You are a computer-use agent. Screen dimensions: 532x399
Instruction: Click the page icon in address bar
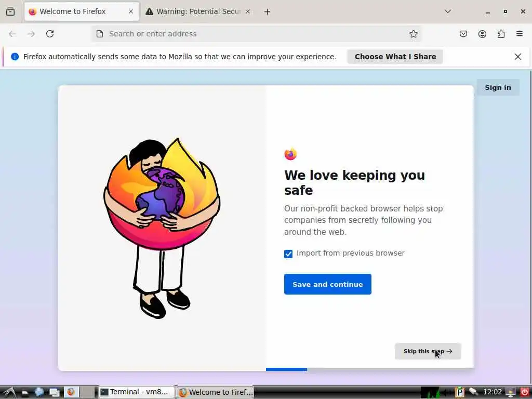(x=99, y=34)
